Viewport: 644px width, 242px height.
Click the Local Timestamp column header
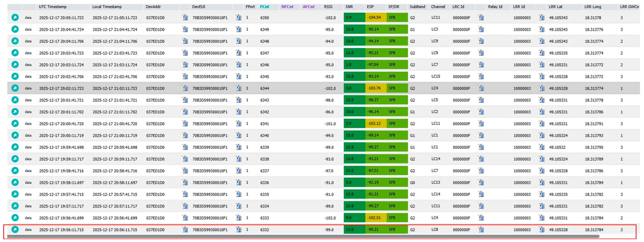107,7
